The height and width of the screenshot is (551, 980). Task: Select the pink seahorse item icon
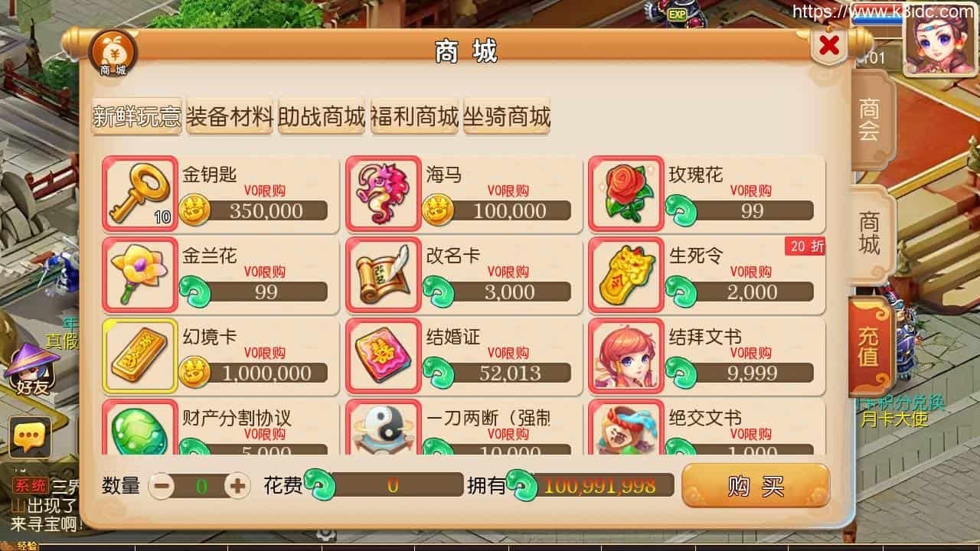pyautogui.click(x=383, y=194)
